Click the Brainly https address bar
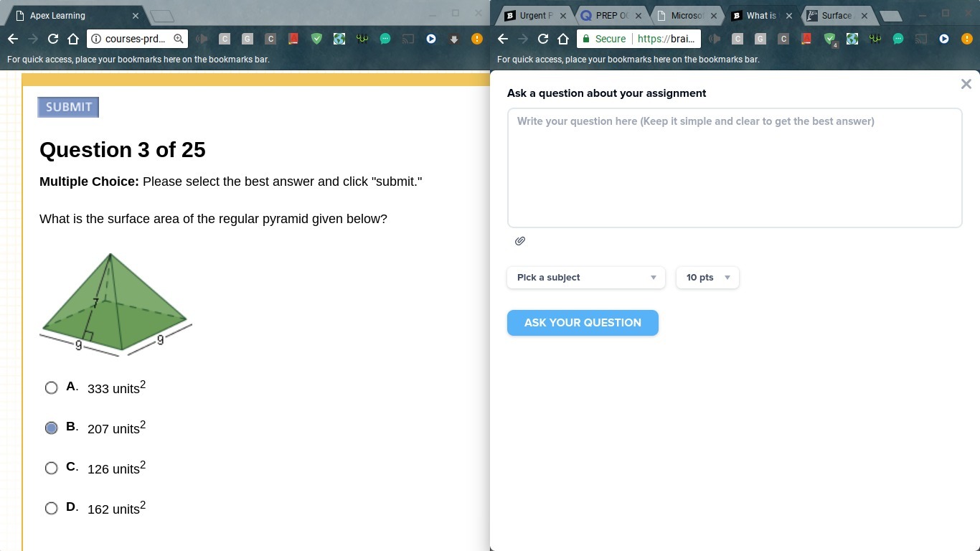Screen dimensions: 980x551 [639, 39]
